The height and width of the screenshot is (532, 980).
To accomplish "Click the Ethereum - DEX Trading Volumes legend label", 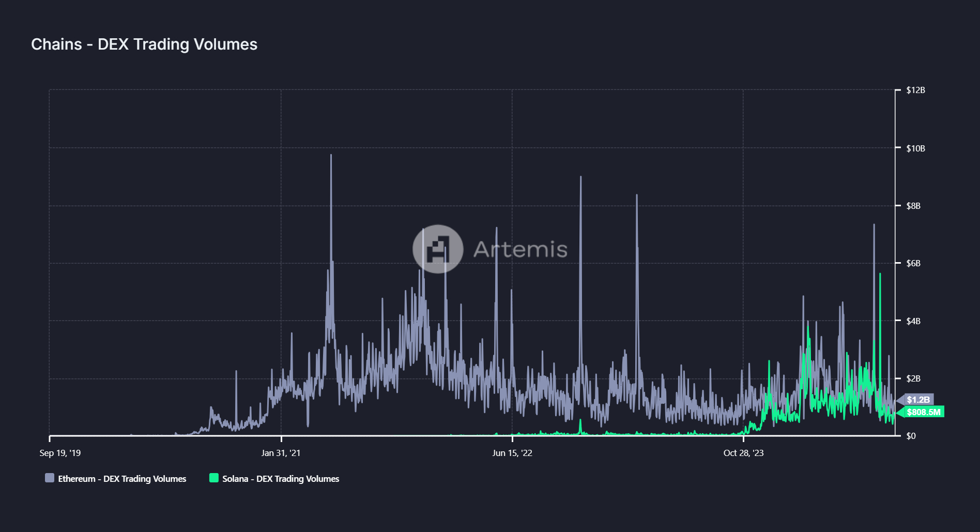I will coord(122,479).
